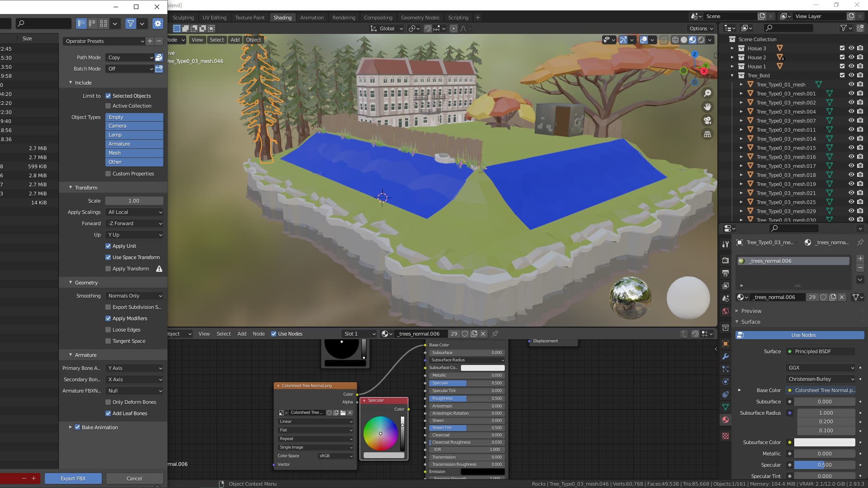Select Armature object type button

tap(134, 144)
